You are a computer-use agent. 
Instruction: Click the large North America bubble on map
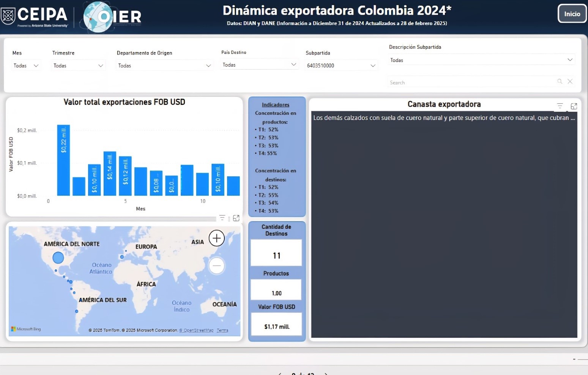pyautogui.click(x=58, y=258)
